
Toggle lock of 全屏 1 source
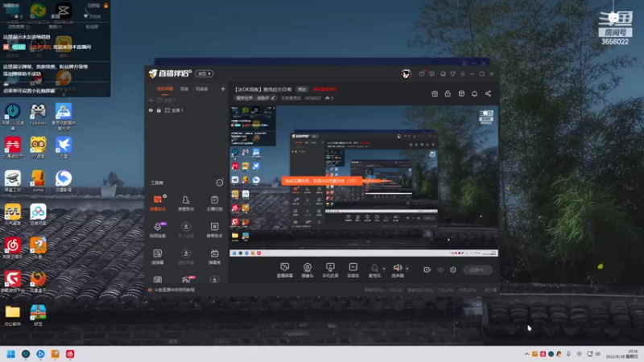point(159,110)
